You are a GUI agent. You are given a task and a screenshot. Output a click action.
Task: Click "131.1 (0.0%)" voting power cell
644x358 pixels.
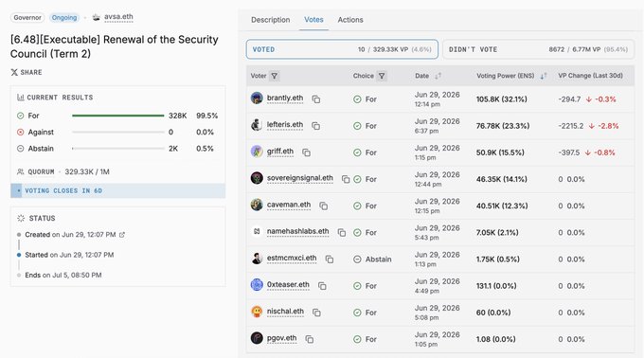(496, 286)
